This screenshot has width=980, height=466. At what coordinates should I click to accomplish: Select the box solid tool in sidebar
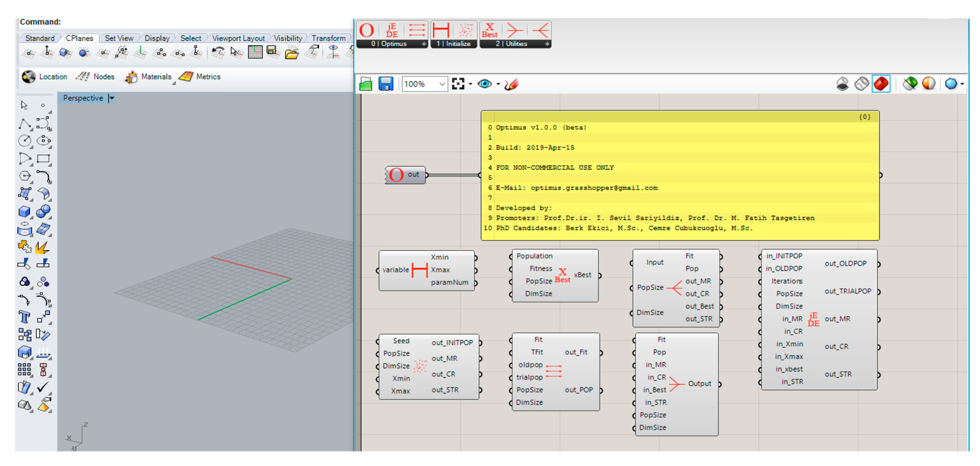point(24,211)
